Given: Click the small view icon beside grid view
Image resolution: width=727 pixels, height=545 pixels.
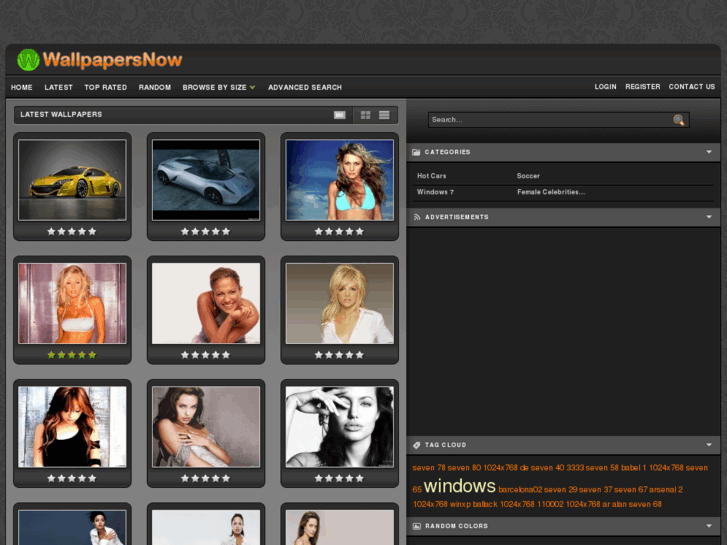Looking at the screenshot, I should click(339, 115).
